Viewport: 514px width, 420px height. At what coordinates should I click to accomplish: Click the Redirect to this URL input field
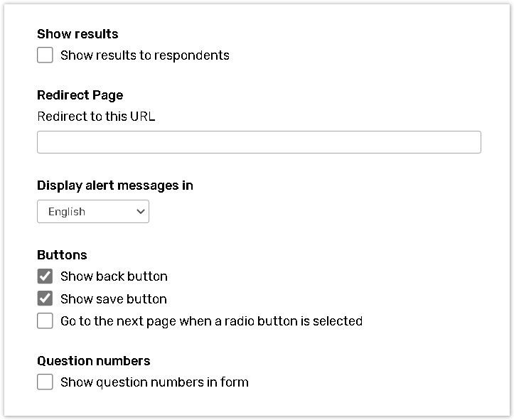point(259,142)
